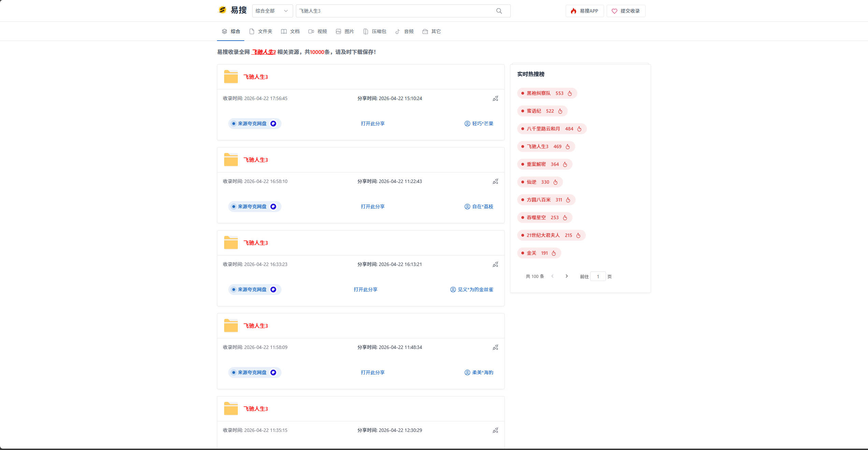Switch to the 压缩包 tab
The width and height of the screenshot is (868, 450).
(375, 31)
